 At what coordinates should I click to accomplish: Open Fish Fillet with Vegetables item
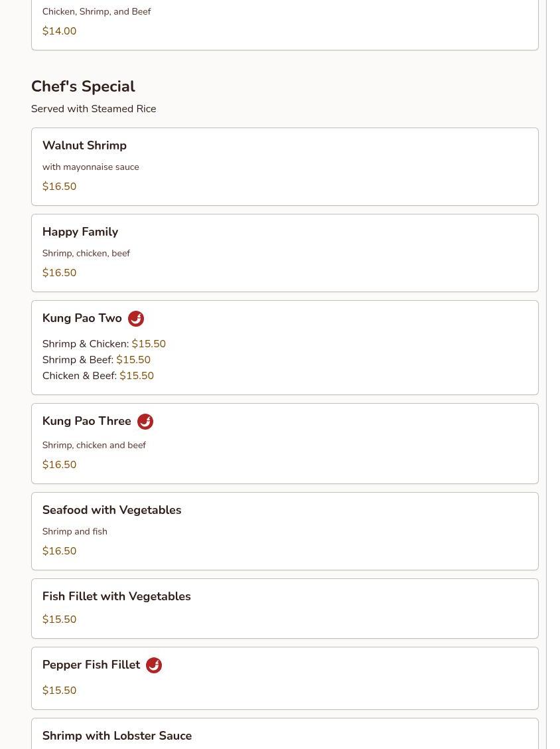116,596
